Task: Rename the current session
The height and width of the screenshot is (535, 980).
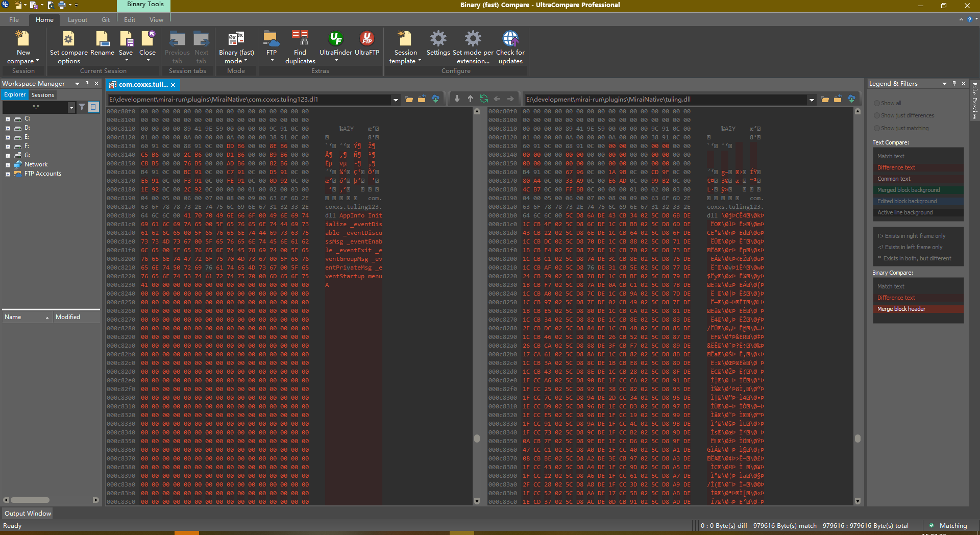Action: click(x=102, y=43)
